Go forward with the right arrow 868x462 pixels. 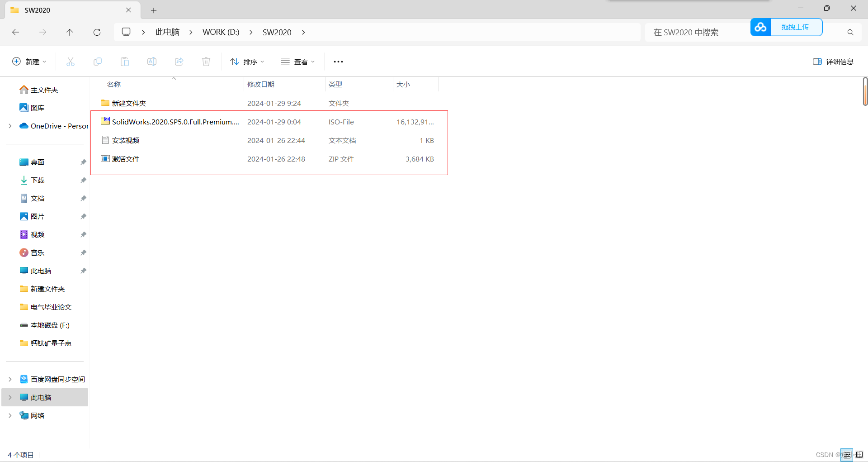pos(42,32)
